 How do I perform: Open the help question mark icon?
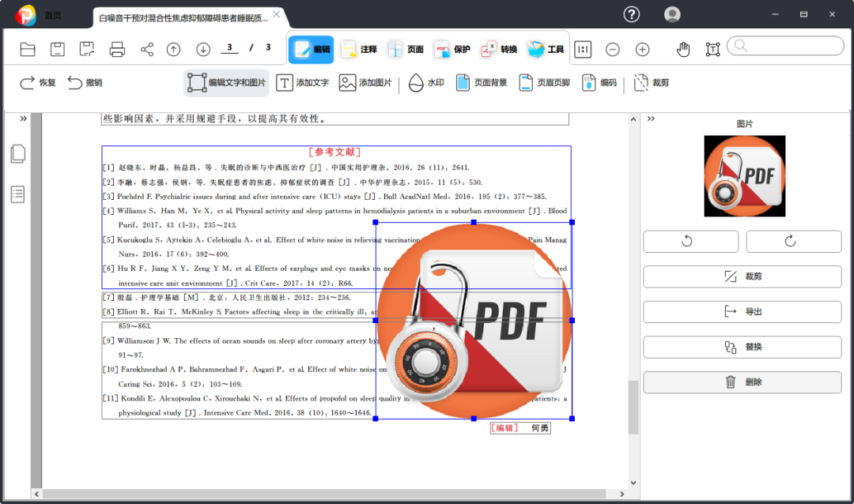click(631, 14)
